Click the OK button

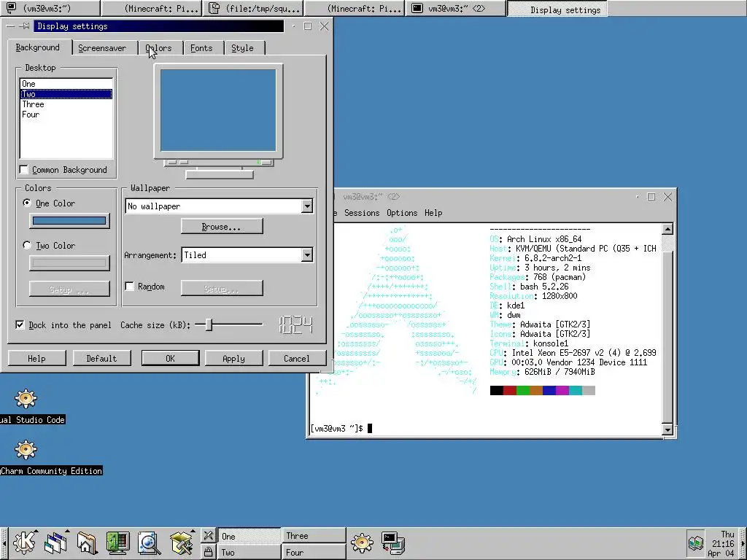tap(170, 358)
